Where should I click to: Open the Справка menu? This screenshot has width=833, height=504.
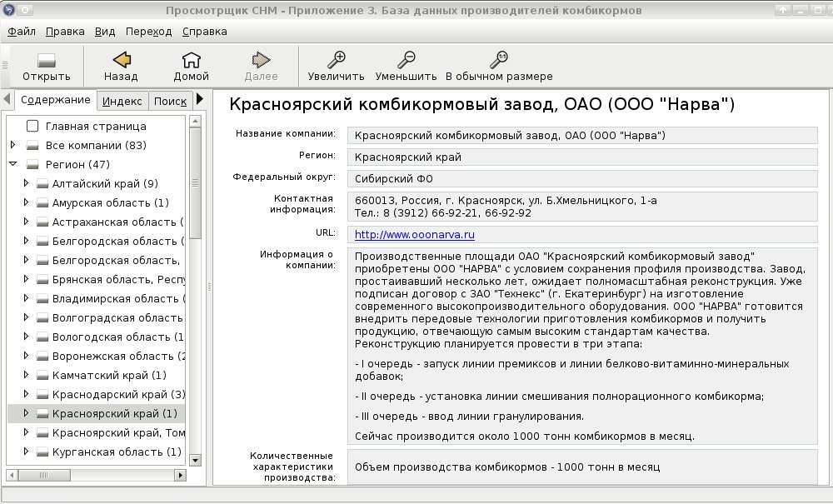pos(205,32)
